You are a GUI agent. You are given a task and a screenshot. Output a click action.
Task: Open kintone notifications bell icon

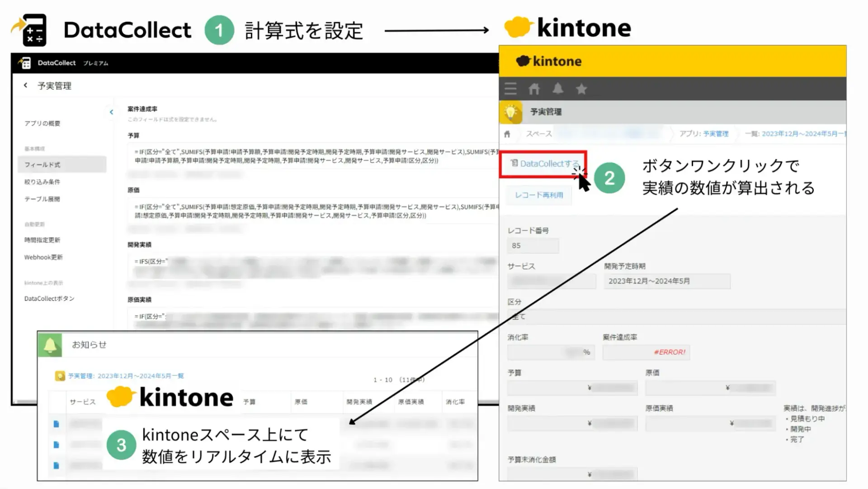(558, 89)
